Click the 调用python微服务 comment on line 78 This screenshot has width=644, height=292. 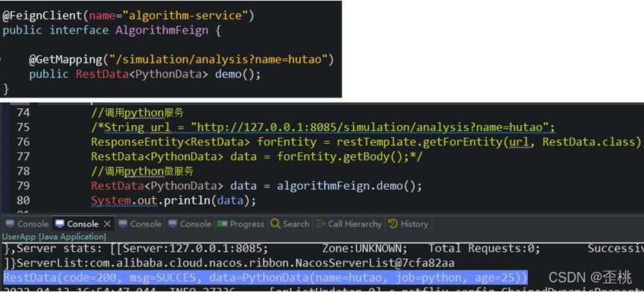pyautogui.click(x=142, y=171)
